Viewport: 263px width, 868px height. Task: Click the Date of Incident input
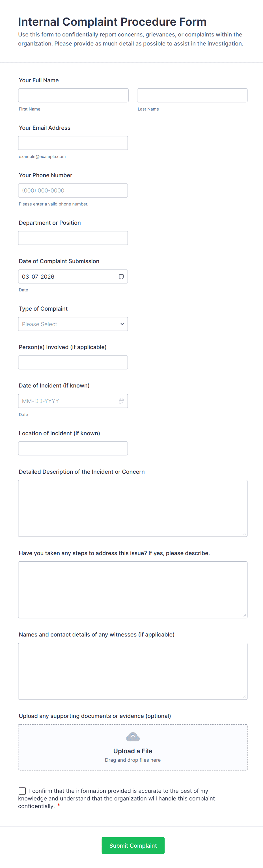[67, 401]
